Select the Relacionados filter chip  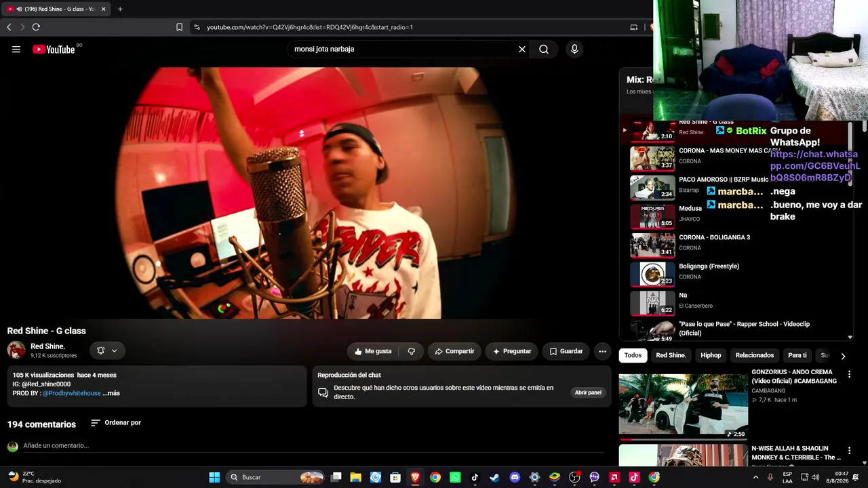point(755,355)
